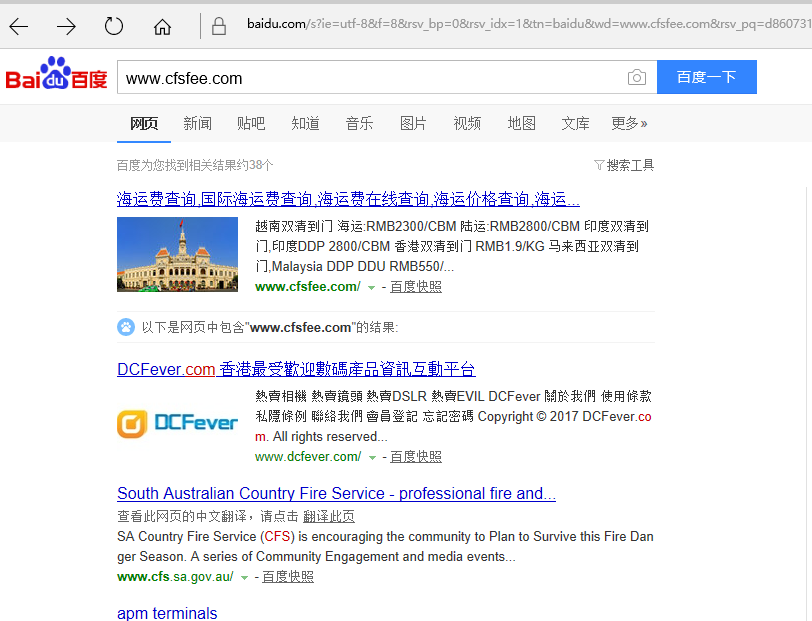812x621 pixels.
Task: Open image search with the camera icon
Action: [636, 78]
